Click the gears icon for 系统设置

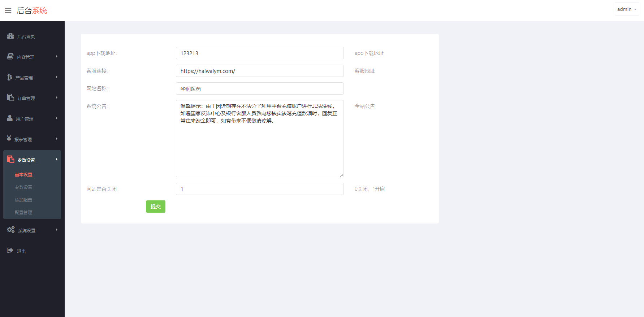click(x=11, y=230)
